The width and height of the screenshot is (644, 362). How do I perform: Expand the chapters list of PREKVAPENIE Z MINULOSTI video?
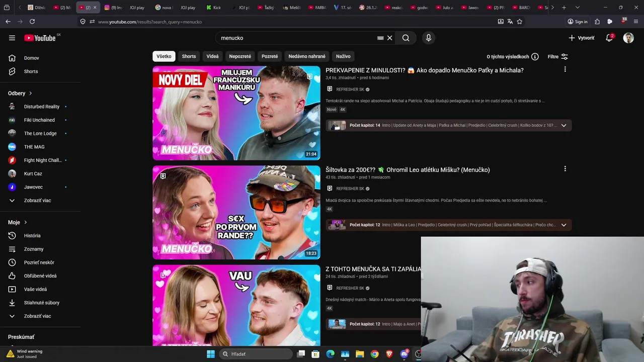(x=563, y=125)
